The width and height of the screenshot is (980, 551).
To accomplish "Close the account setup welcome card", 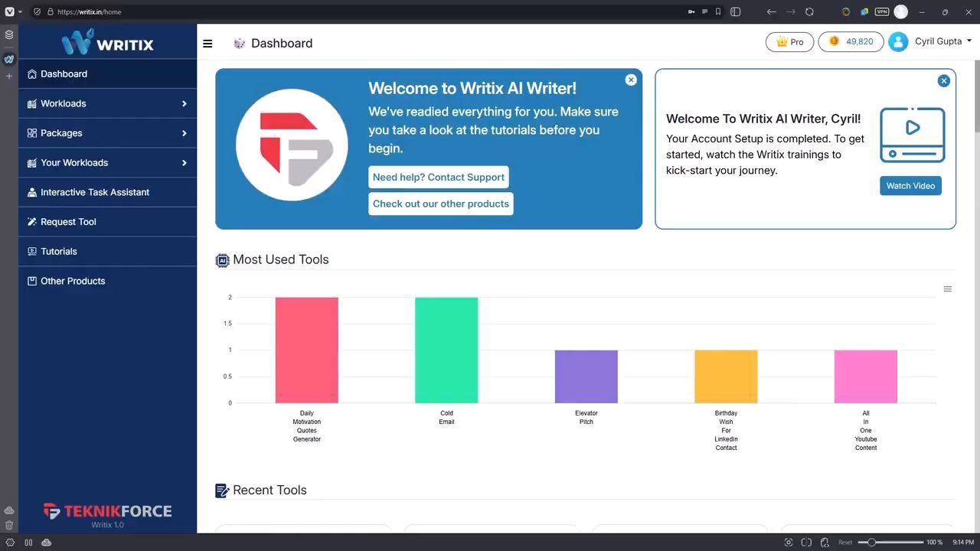I will tap(944, 80).
